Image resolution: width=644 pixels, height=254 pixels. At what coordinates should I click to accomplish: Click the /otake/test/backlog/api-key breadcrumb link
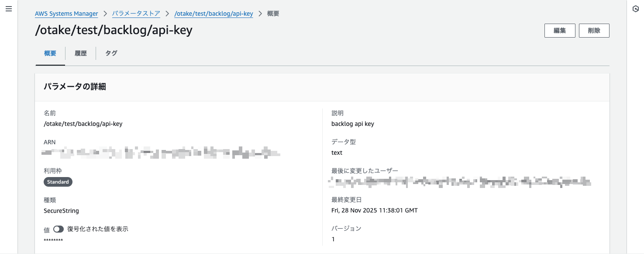[x=214, y=14]
